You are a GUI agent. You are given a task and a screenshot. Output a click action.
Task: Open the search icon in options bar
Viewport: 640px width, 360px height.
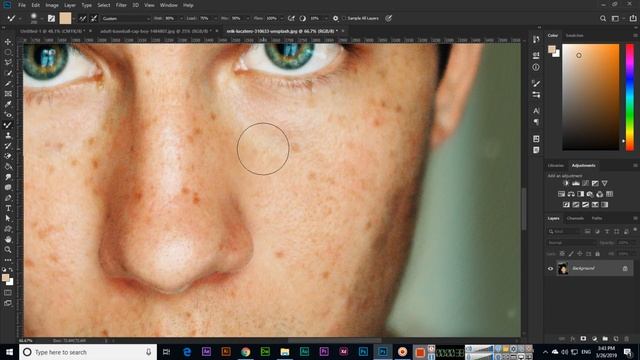click(x=603, y=18)
